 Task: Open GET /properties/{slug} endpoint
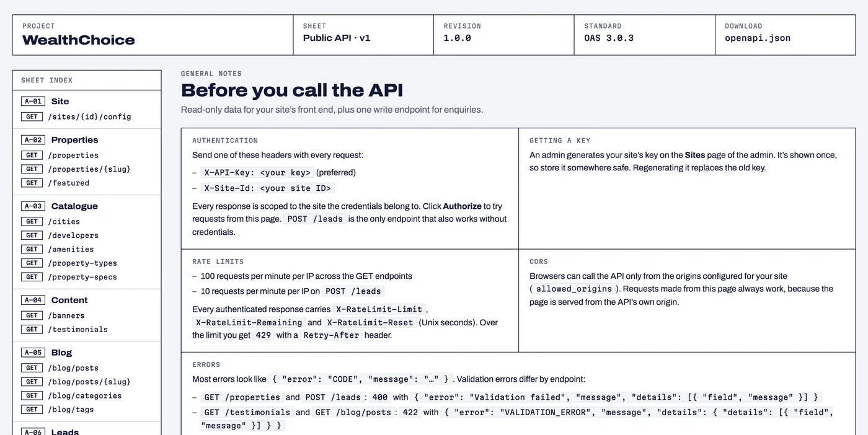pyautogui.click(x=76, y=169)
